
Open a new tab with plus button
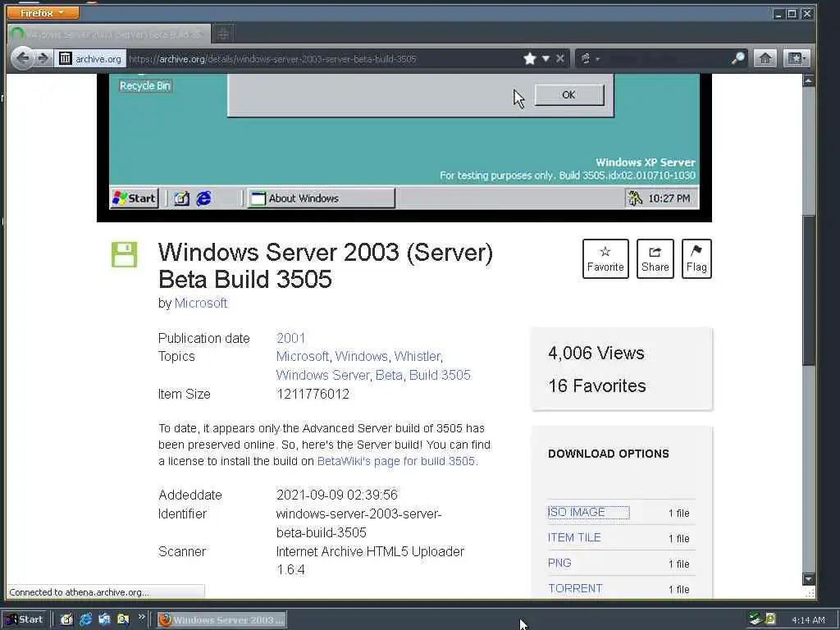(x=223, y=34)
